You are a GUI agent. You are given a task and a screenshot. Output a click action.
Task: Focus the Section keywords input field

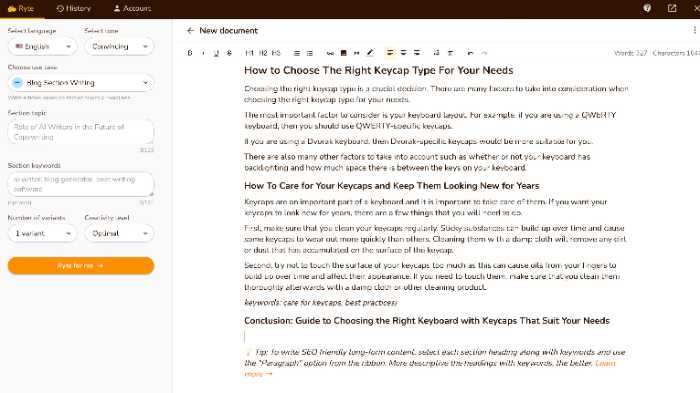81,184
